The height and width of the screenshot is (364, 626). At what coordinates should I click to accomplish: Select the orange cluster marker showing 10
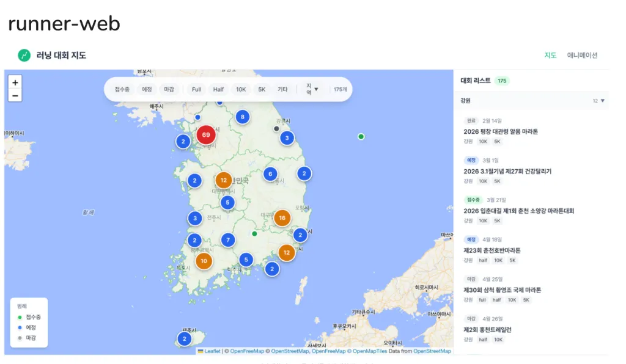204,261
